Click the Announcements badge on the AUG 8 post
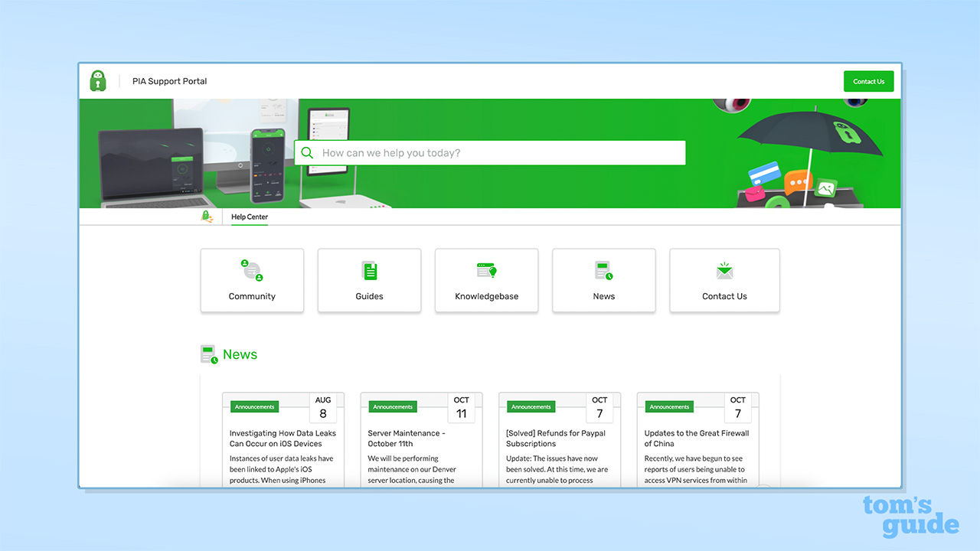This screenshot has width=980, height=551. (254, 406)
